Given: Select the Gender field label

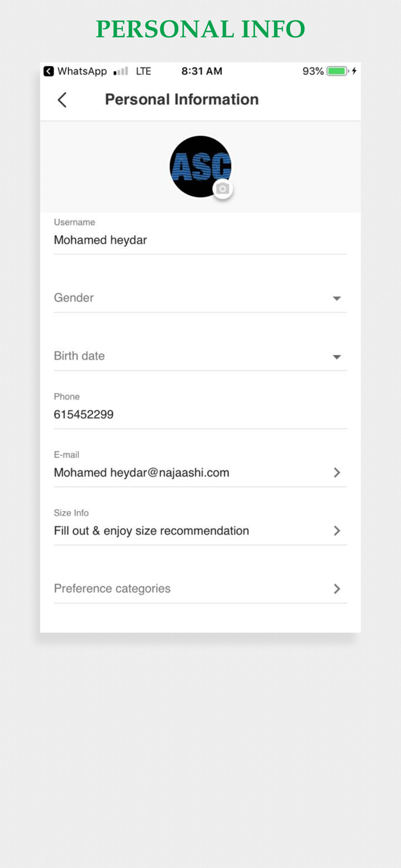Looking at the screenshot, I should tap(74, 298).
